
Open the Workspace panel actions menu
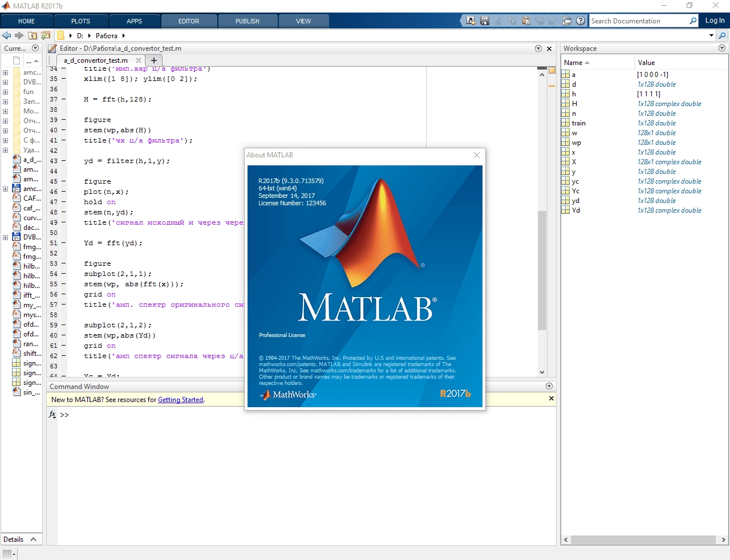coord(722,48)
